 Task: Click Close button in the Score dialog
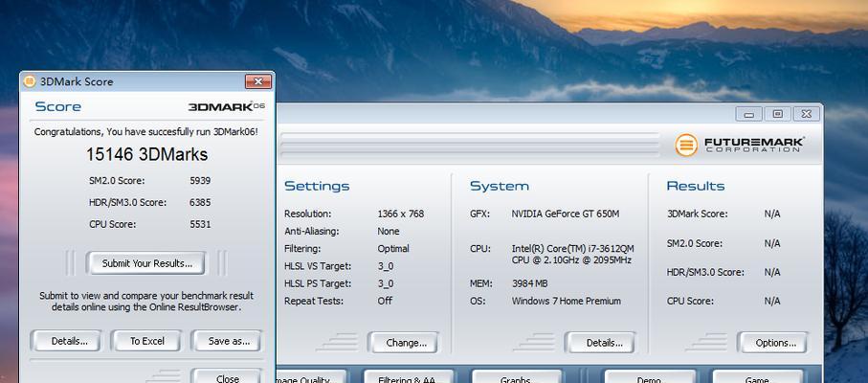point(227,377)
